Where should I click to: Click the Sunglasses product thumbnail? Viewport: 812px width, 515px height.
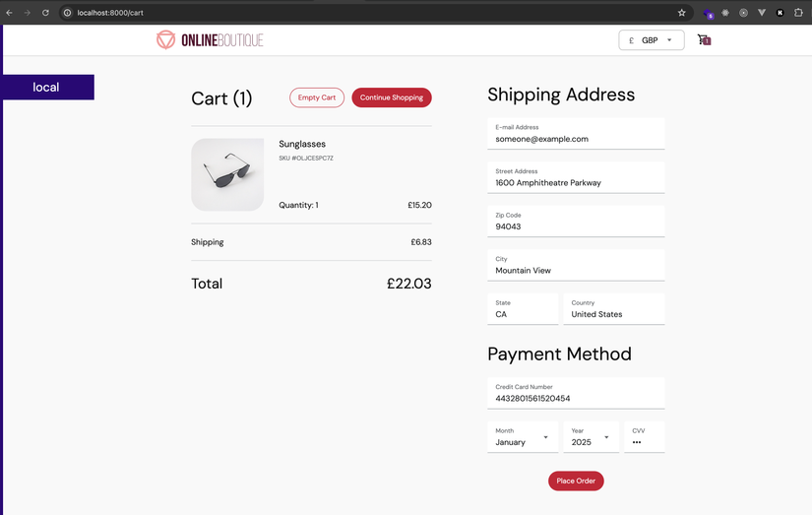point(227,174)
